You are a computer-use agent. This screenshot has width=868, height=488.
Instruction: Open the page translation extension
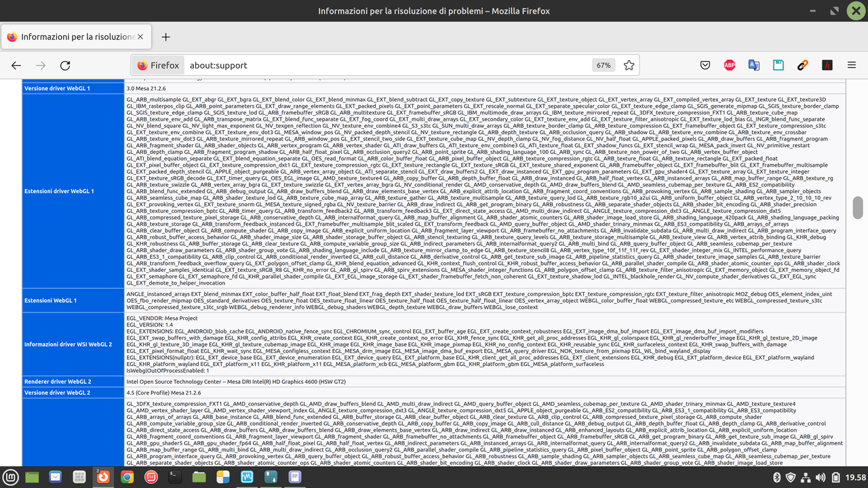click(x=754, y=65)
